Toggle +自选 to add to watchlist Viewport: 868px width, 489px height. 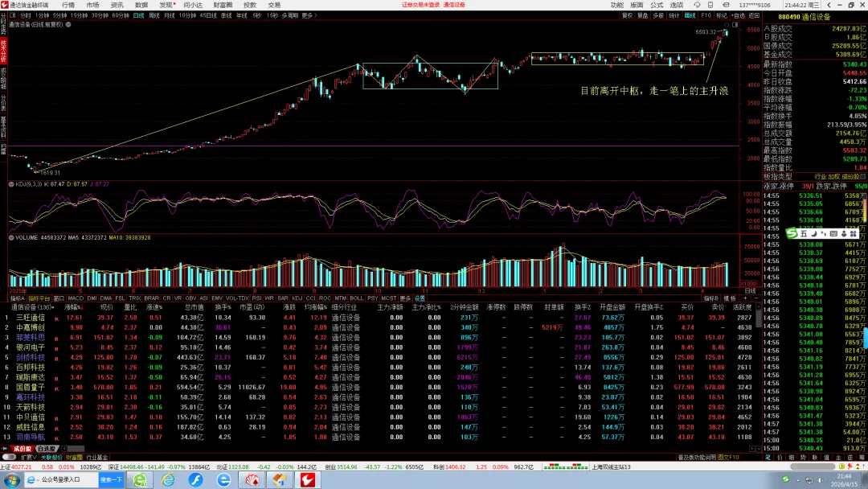tap(738, 15)
